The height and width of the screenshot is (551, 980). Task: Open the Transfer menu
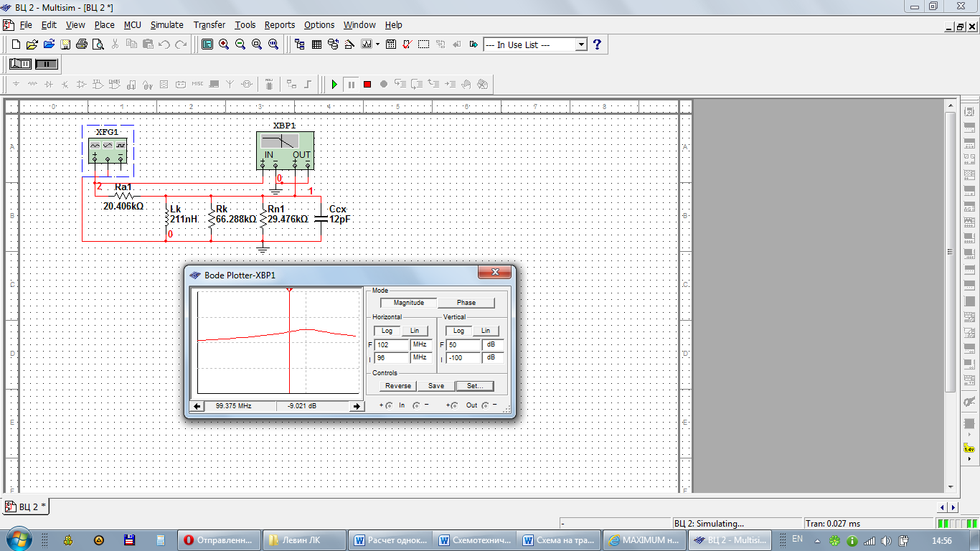(x=209, y=24)
